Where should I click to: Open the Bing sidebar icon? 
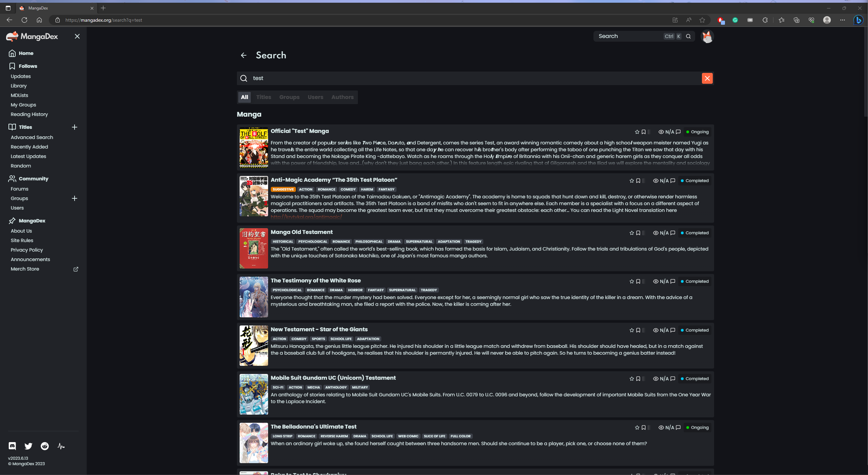coord(859,20)
